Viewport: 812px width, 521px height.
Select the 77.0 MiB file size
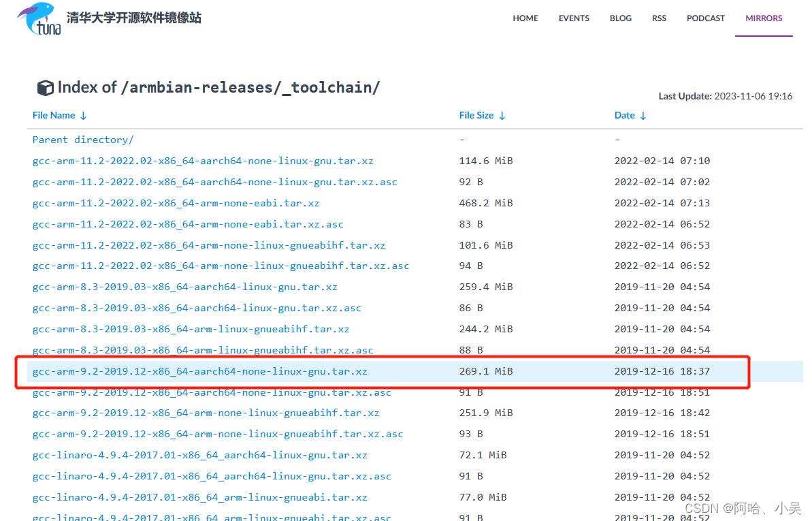pos(483,497)
